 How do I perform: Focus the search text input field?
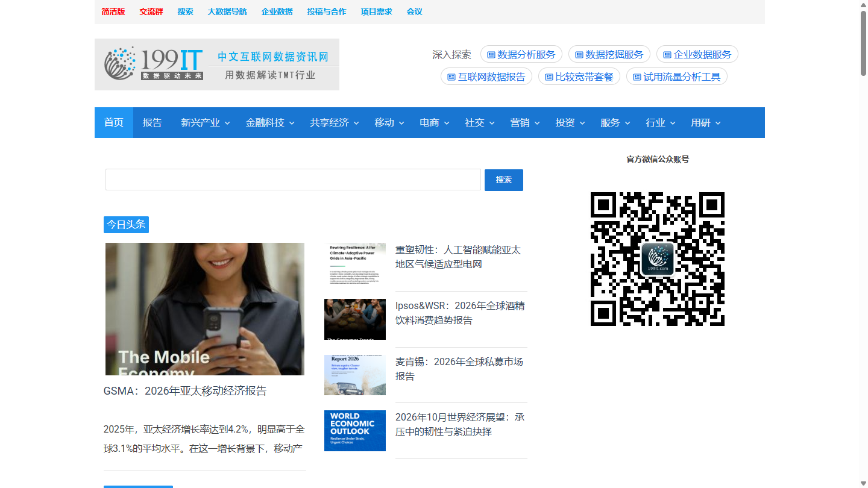[293, 180]
